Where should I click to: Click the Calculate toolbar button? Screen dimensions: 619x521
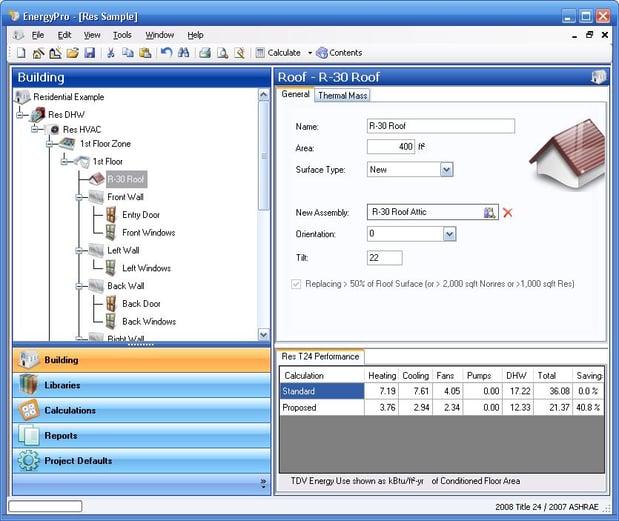(278, 53)
